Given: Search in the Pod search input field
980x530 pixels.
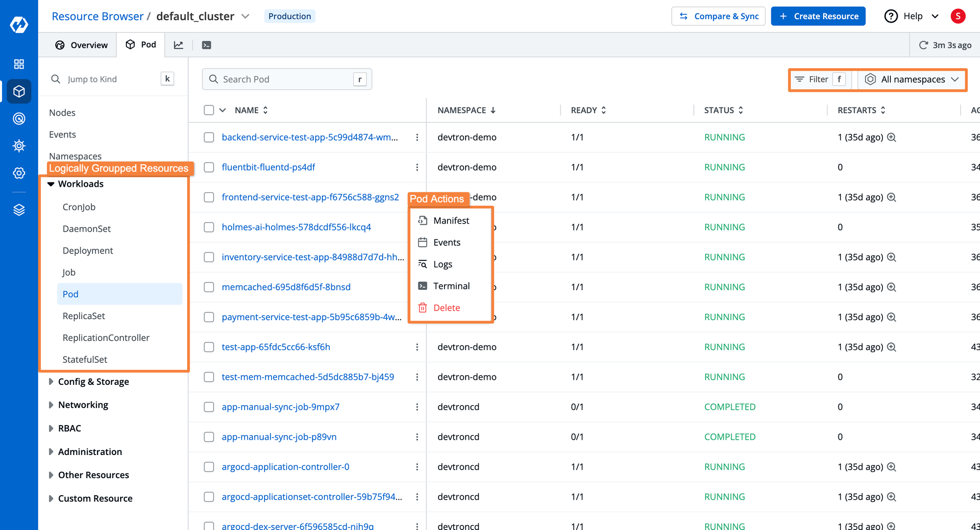Looking at the screenshot, I should (285, 79).
